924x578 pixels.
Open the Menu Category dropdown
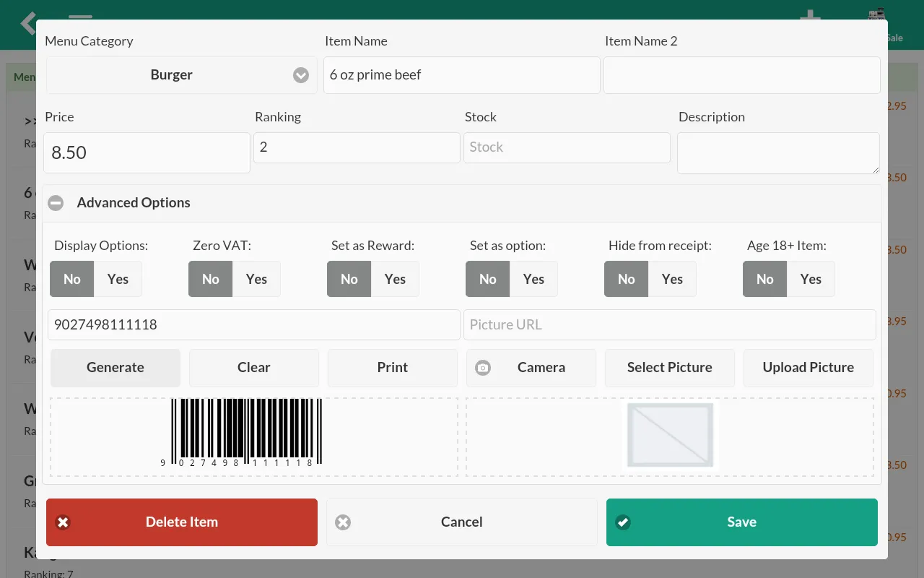tap(301, 74)
